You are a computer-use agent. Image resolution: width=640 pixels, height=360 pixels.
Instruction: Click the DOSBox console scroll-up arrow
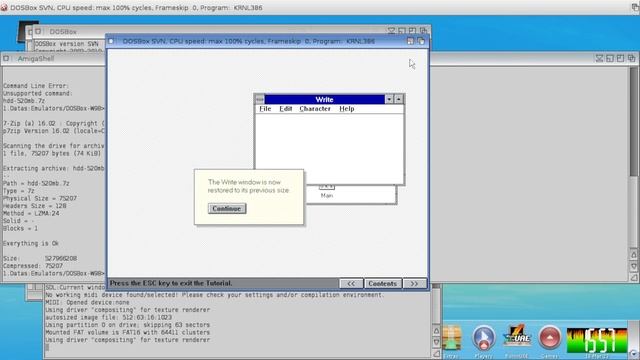(436, 331)
